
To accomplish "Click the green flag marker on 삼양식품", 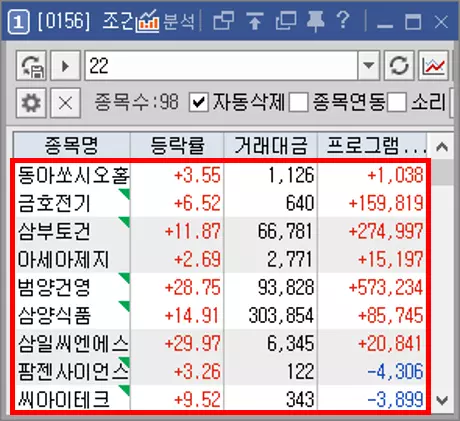I will (125, 306).
